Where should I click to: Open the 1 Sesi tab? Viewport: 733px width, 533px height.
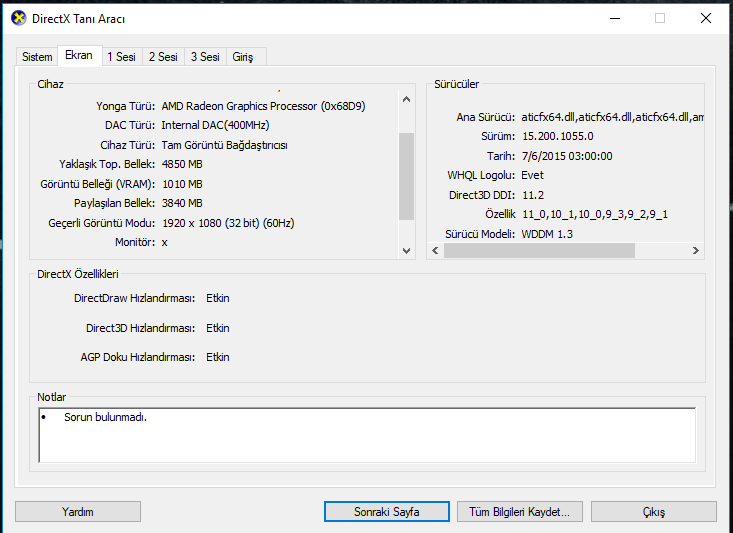(x=122, y=57)
